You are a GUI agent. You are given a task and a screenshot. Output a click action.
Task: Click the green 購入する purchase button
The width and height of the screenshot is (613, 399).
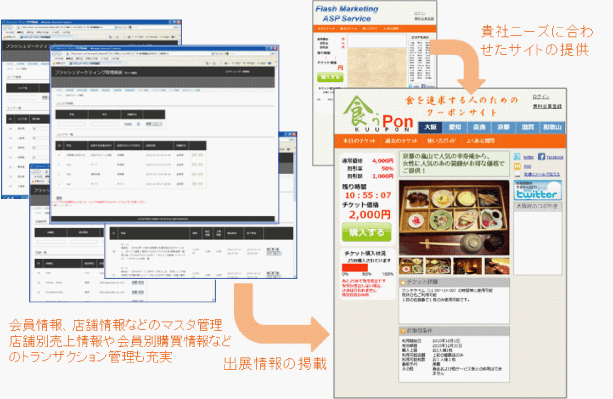coord(366,232)
